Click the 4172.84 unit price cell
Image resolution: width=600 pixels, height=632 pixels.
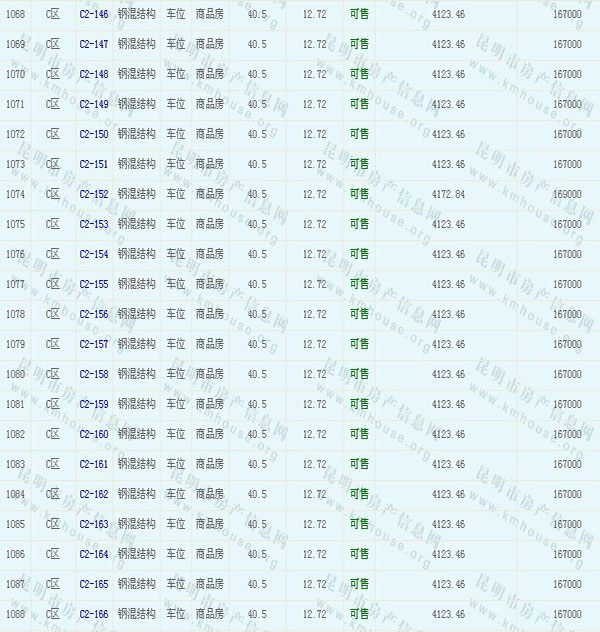click(448, 194)
